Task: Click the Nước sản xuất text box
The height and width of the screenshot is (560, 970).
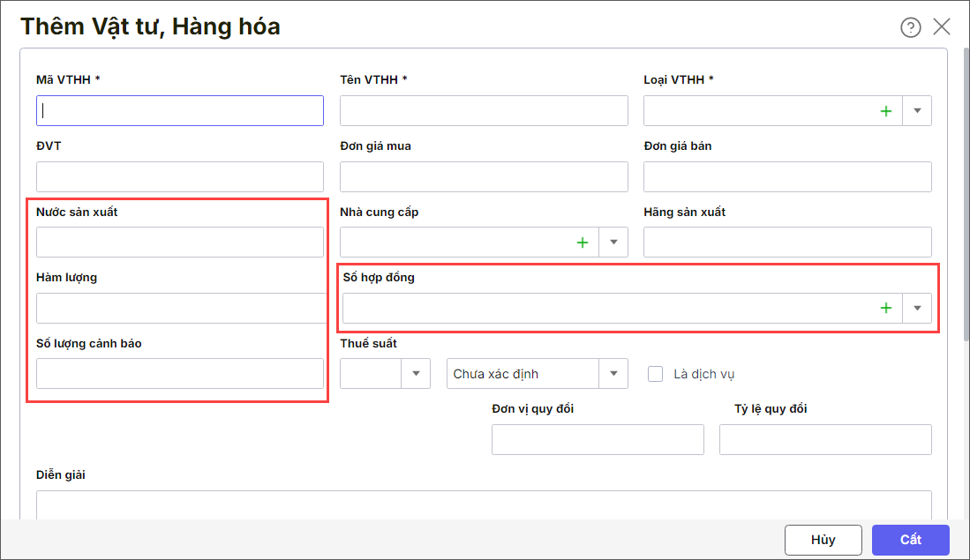Action: (180, 243)
